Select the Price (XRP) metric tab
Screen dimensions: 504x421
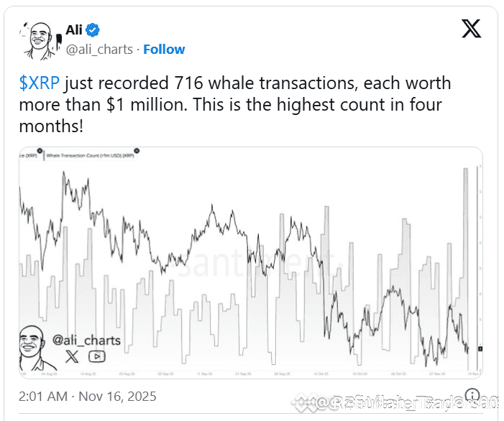pos(28,156)
